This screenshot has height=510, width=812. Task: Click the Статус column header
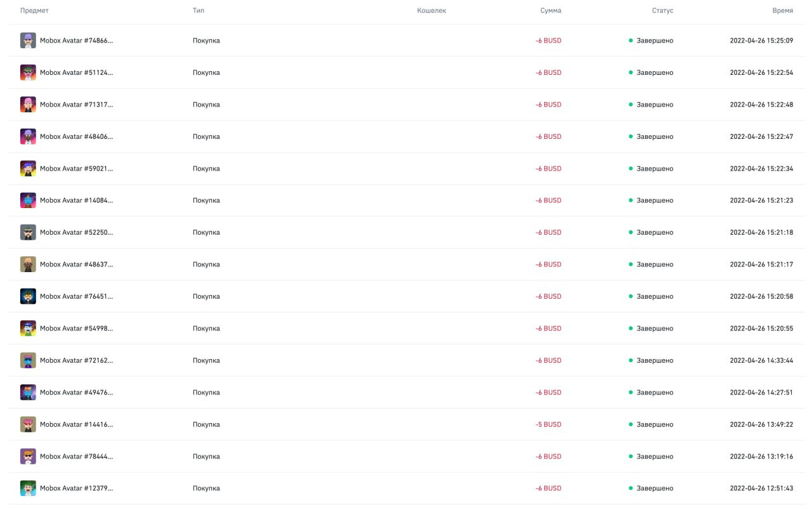[662, 11]
